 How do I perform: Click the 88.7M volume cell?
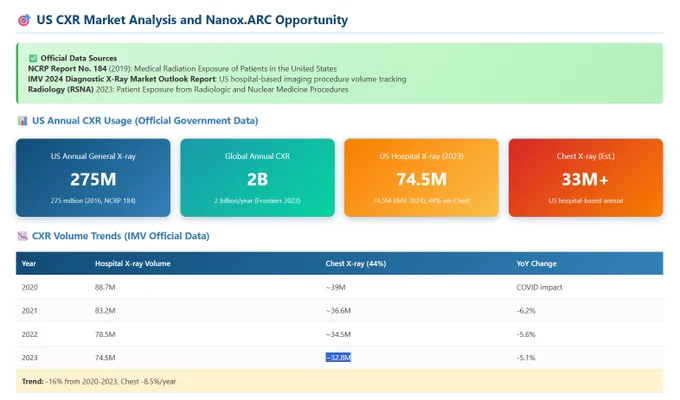point(105,287)
